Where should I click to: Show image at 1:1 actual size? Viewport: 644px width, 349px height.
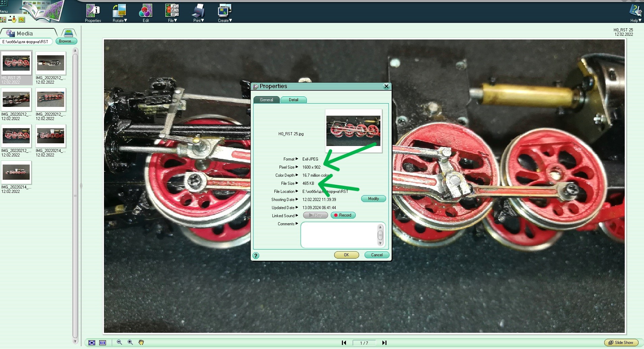[103, 343]
